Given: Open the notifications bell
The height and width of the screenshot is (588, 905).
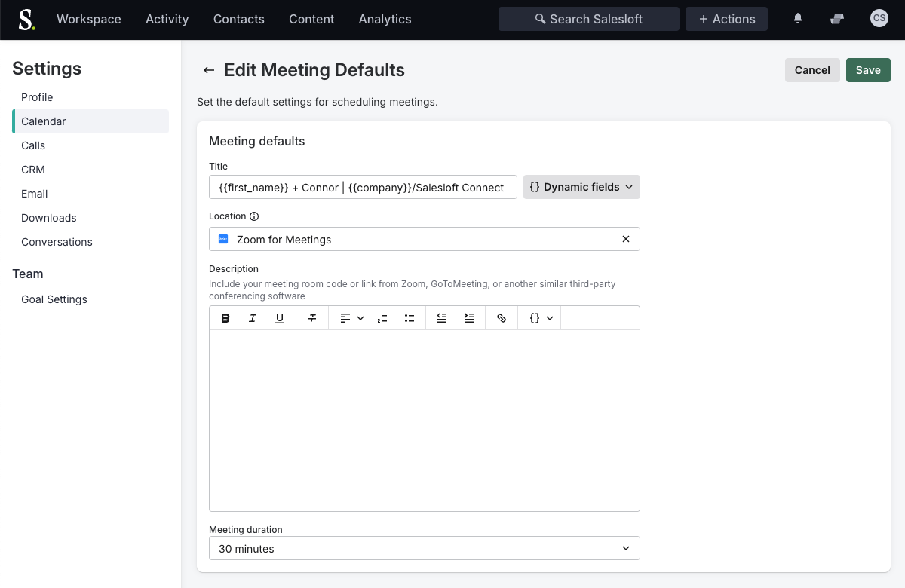Looking at the screenshot, I should (798, 19).
